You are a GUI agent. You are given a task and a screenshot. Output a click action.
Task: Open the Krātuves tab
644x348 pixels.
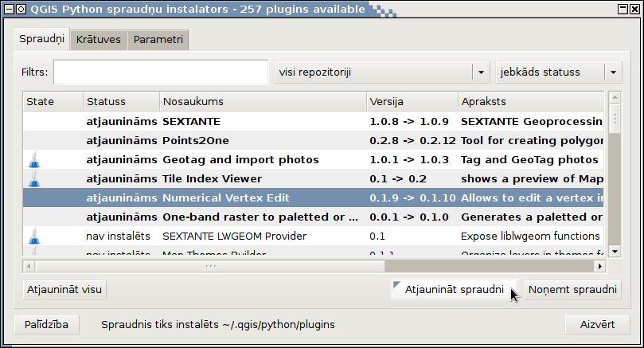pyautogui.click(x=99, y=40)
